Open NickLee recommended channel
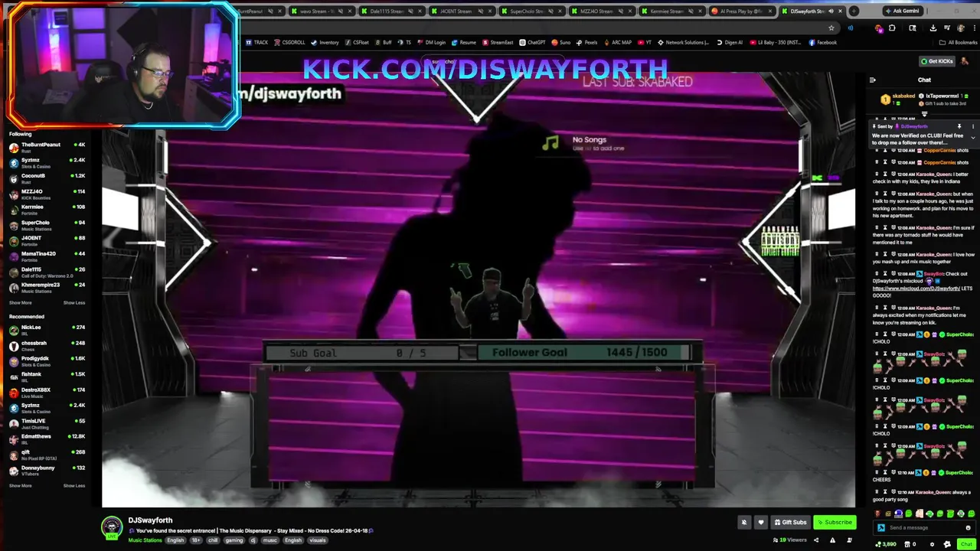 (x=46, y=329)
